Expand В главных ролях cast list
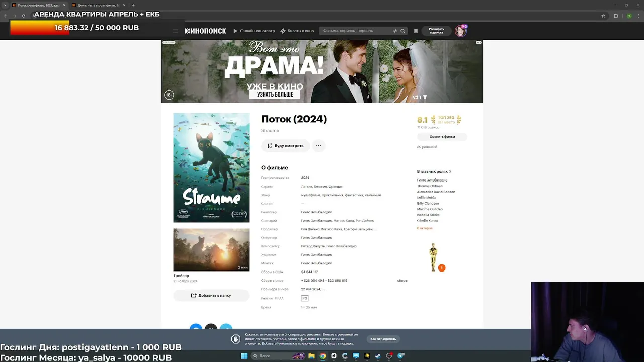Screen dimensions: 644x362 tap(434, 171)
